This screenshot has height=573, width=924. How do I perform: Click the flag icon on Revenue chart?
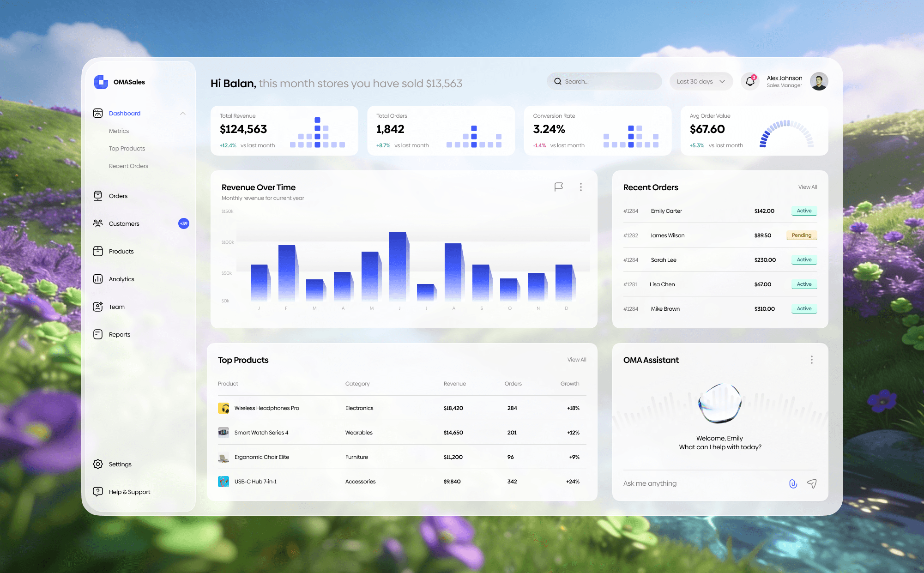tap(558, 187)
